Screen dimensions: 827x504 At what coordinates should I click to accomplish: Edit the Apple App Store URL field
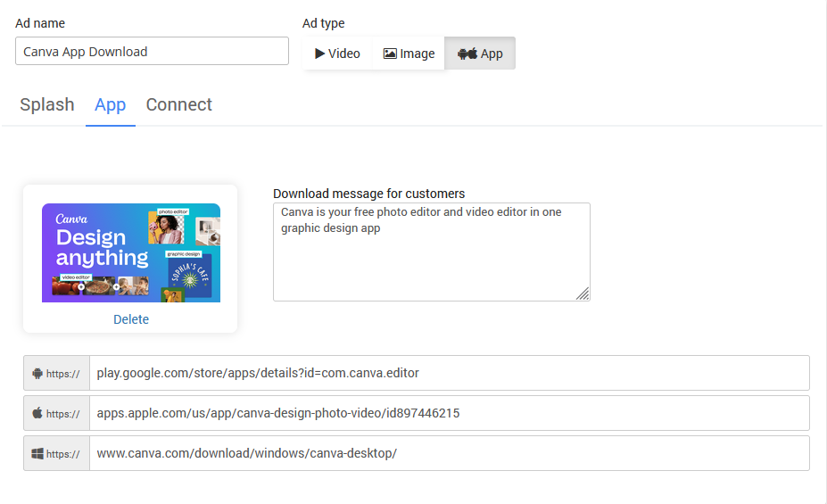[x=449, y=413]
